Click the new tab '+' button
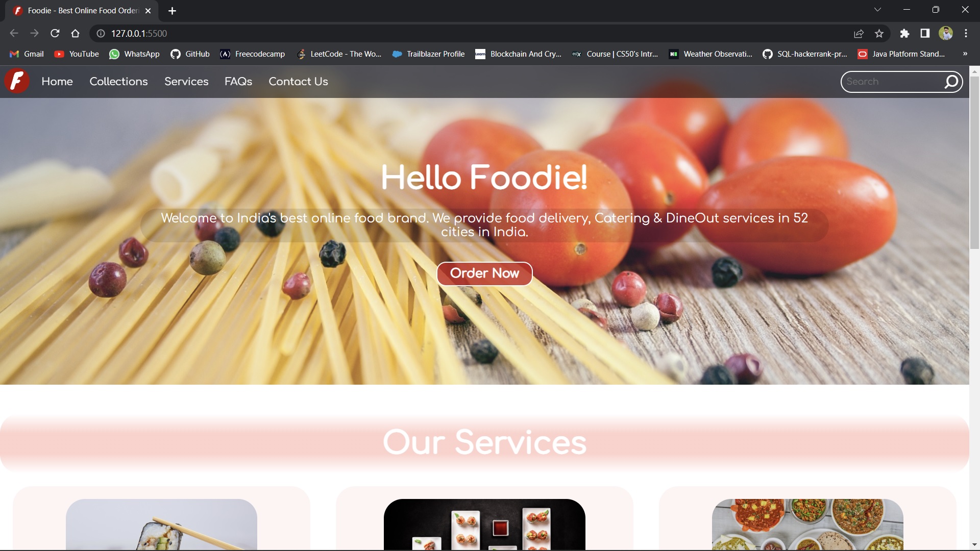This screenshot has height=551, width=980. point(173,10)
